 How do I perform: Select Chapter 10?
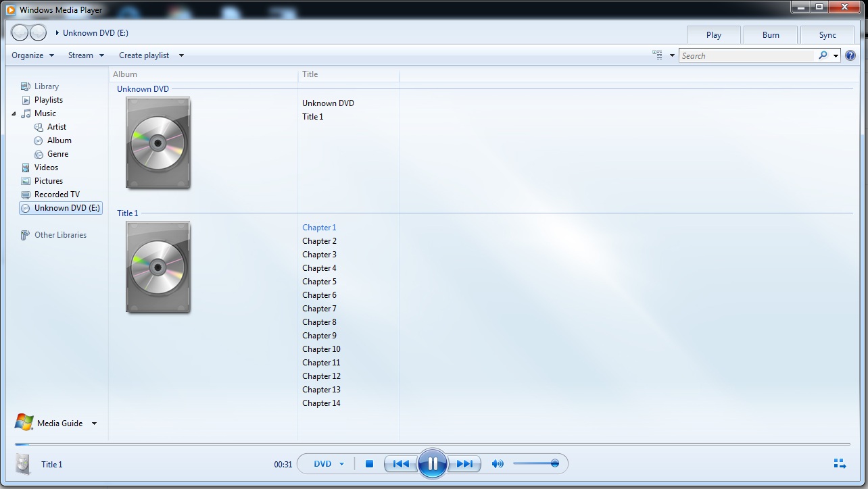321,349
